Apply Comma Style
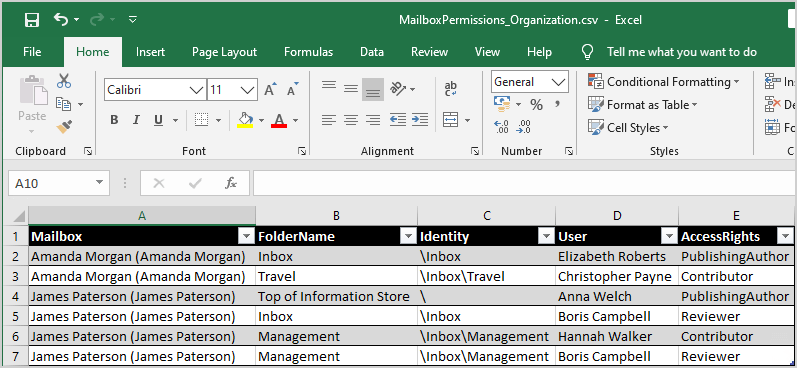The height and width of the screenshot is (368, 797). 558,104
